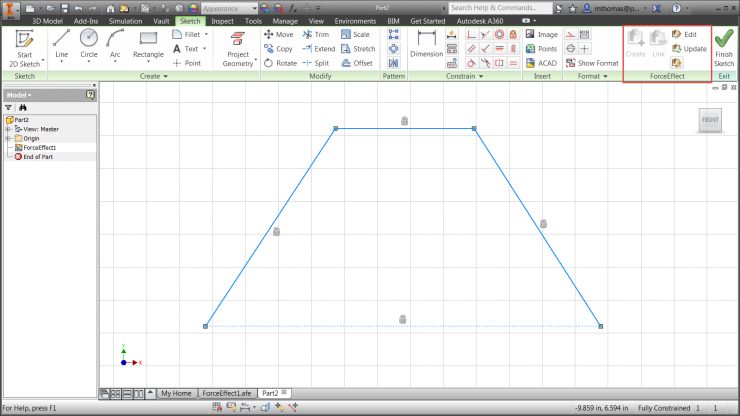
Task: Select the Arc sketch tool
Action: [x=115, y=44]
